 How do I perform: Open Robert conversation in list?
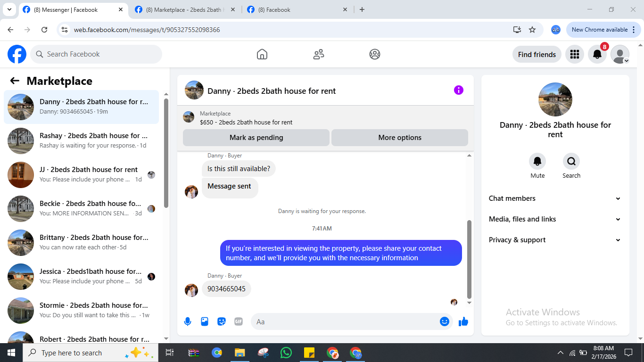pos(82,336)
